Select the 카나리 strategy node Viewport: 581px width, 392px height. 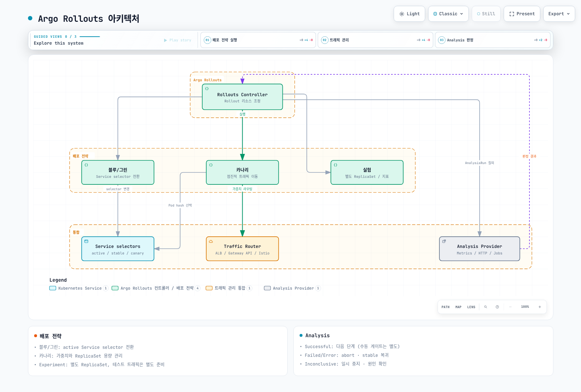click(242, 172)
